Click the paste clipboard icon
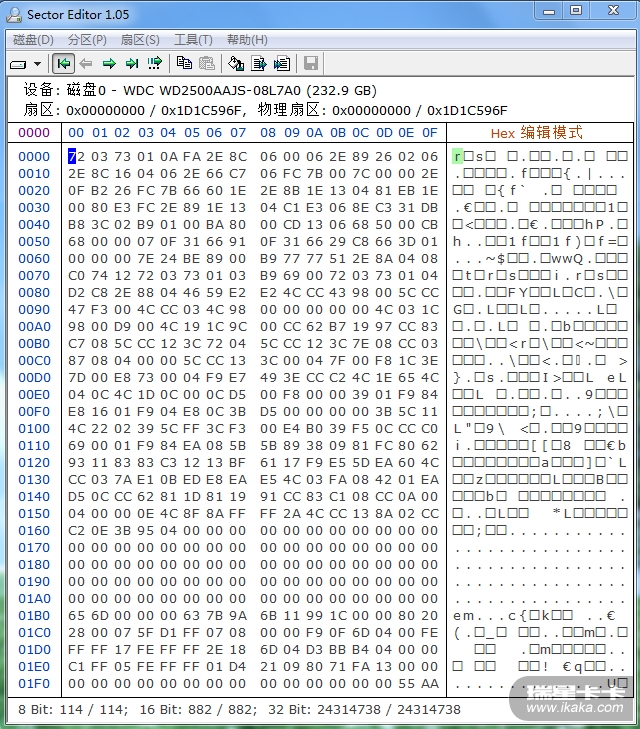Image resolution: width=640 pixels, height=729 pixels. pyautogui.click(x=207, y=63)
